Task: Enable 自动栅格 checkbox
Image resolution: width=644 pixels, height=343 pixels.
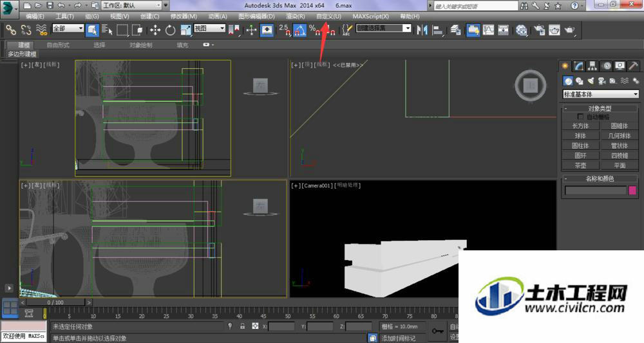Action: coord(580,117)
